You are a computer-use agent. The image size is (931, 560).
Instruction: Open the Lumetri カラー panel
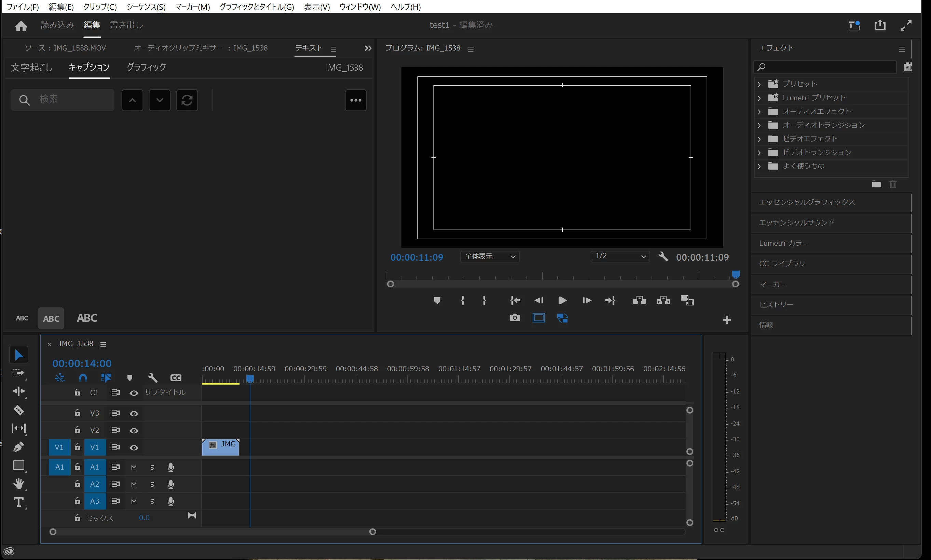[784, 243]
